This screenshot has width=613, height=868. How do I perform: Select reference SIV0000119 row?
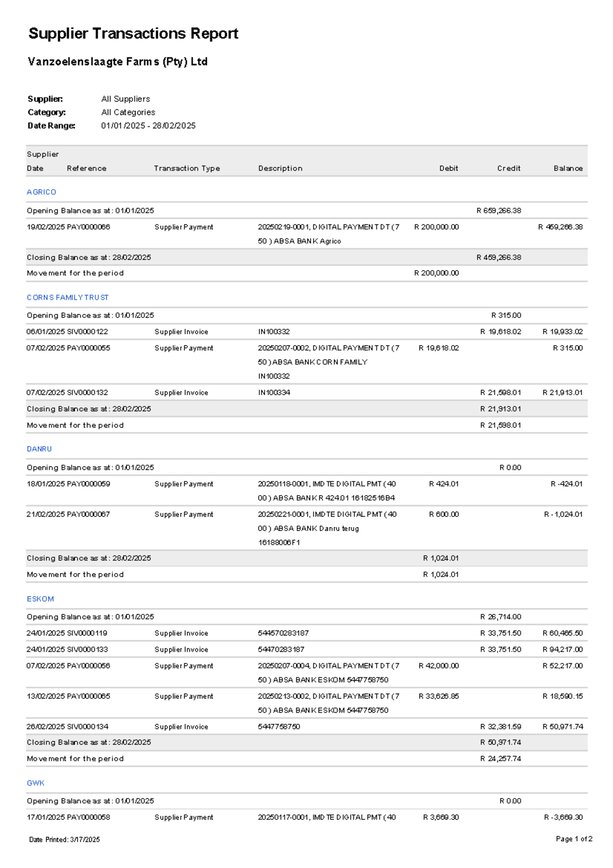click(x=306, y=633)
